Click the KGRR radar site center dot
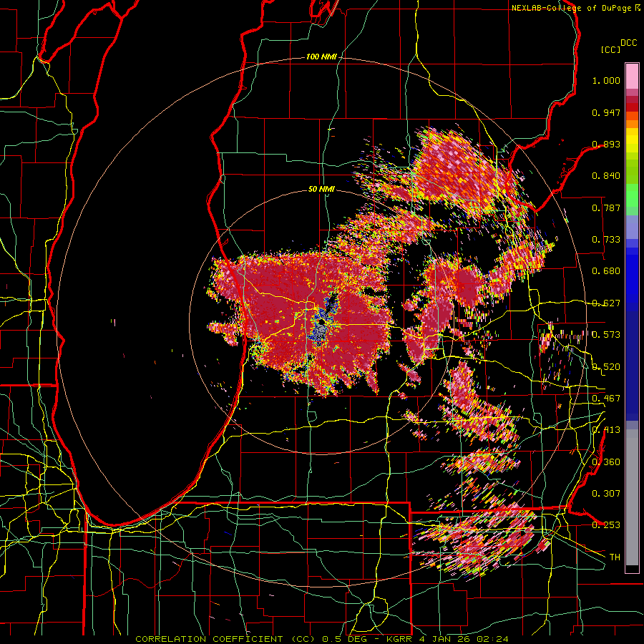The image size is (644, 644). tap(321, 323)
